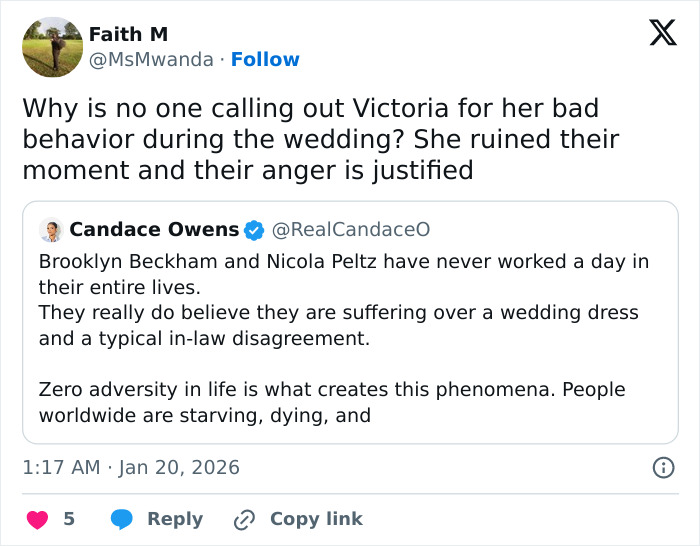
Task: Click the reply speech bubble icon
Action: [x=122, y=519]
